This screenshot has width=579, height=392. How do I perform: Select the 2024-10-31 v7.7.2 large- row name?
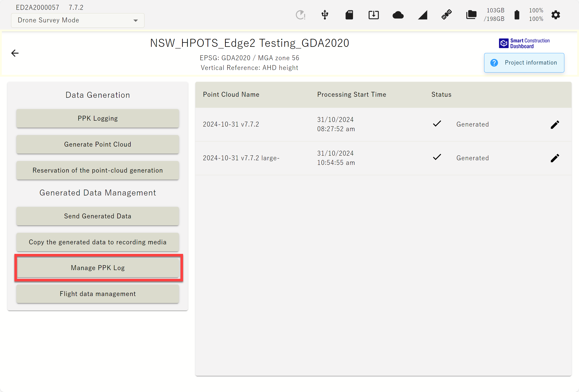[241, 158]
